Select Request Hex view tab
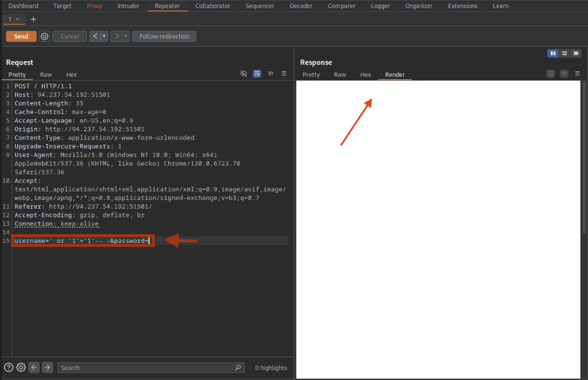This screenshot has height=380, width=588. 72,74
